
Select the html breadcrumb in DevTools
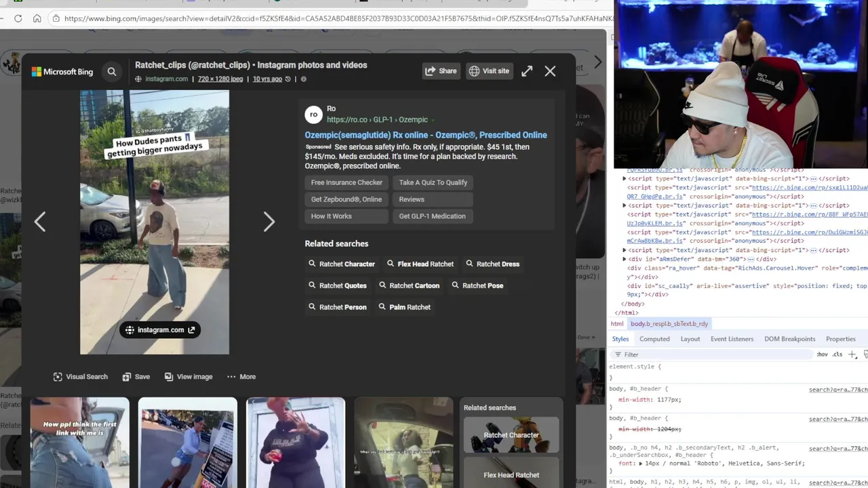616,324
